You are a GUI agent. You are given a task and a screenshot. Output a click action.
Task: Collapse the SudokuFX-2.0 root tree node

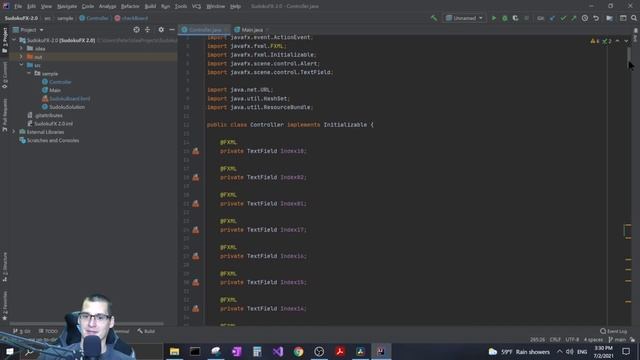tap(14, 40)
